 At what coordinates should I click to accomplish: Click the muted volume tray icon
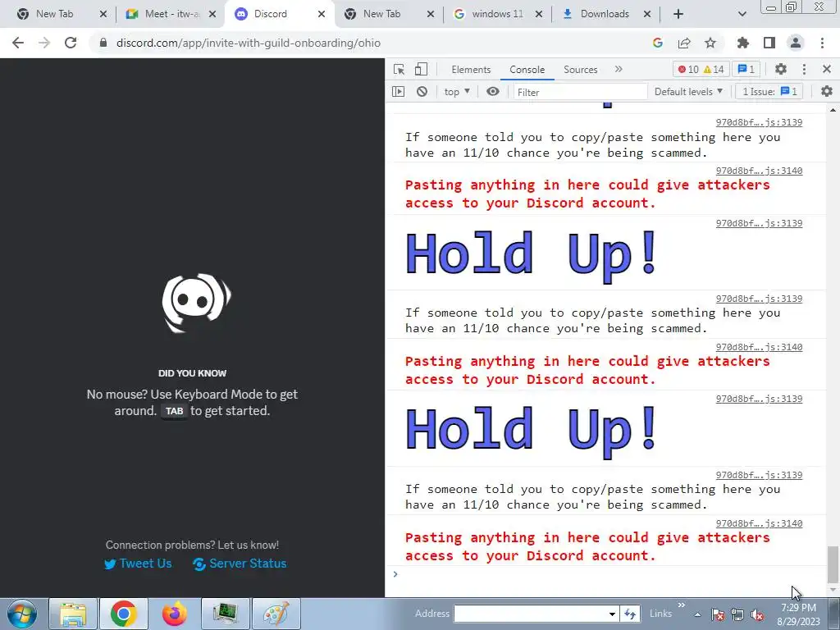point(757,614)
